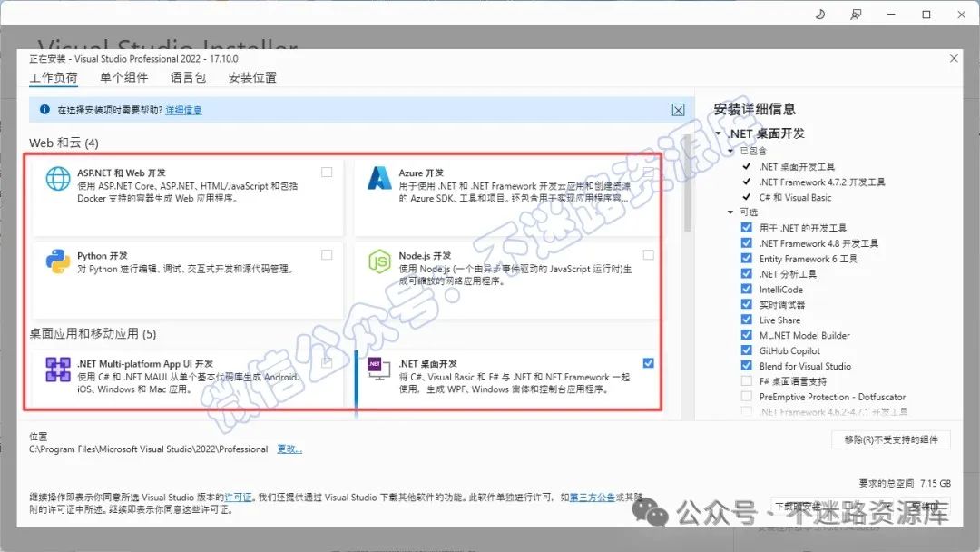980x552 pixels.
Task: Uncheck 实时调试器 option
Action: point(746,304)
